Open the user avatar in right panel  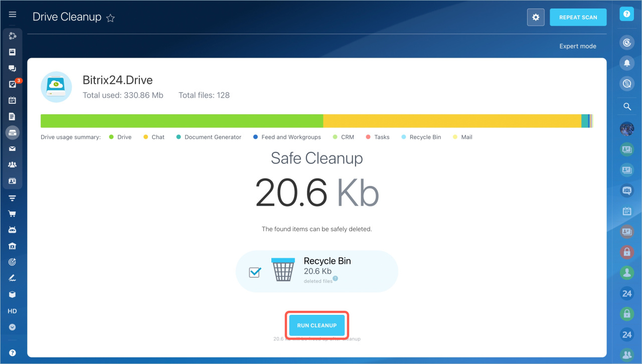tap(626, 128)
